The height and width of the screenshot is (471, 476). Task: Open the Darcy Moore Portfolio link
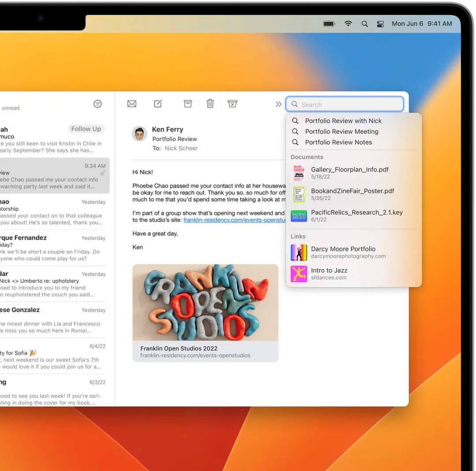343,252
